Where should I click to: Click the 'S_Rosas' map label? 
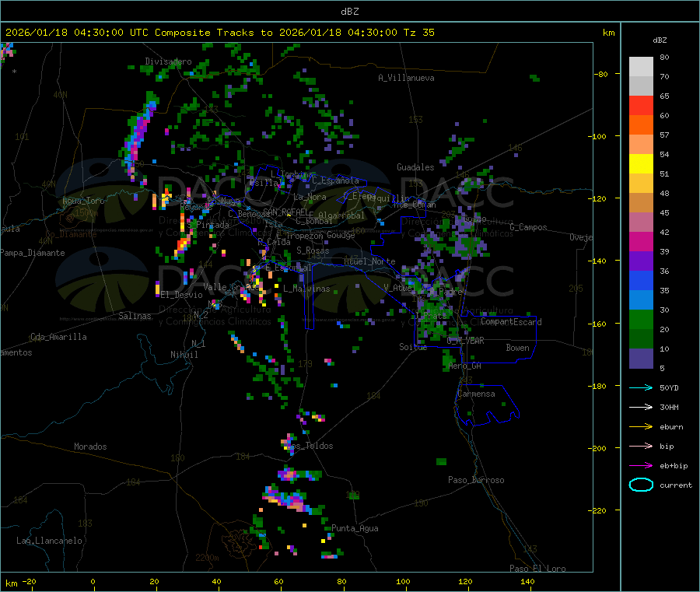coord(313,250)
